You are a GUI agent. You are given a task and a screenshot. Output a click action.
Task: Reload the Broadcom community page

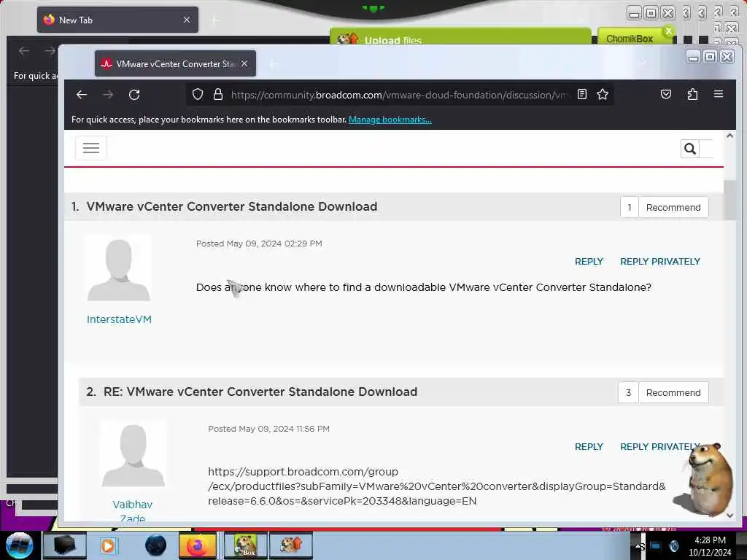click(x=134, y=94)
